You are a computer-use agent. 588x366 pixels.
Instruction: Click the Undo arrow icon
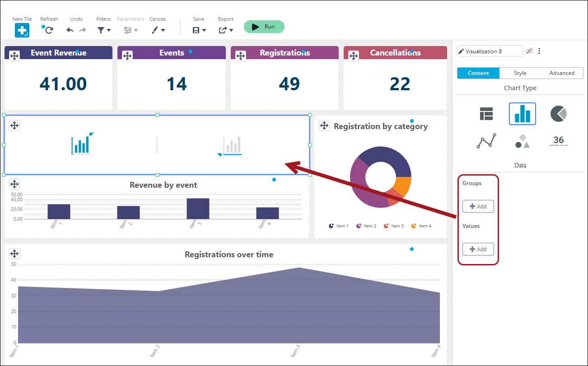[70, 30]
